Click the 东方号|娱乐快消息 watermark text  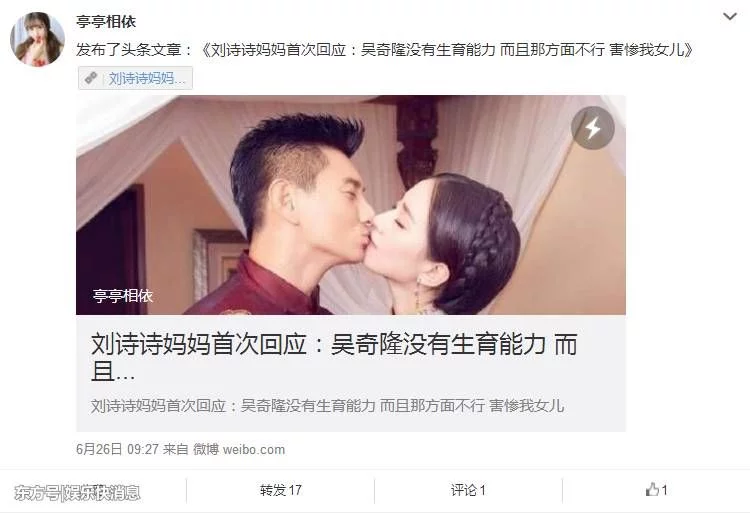tap(77, 492)
